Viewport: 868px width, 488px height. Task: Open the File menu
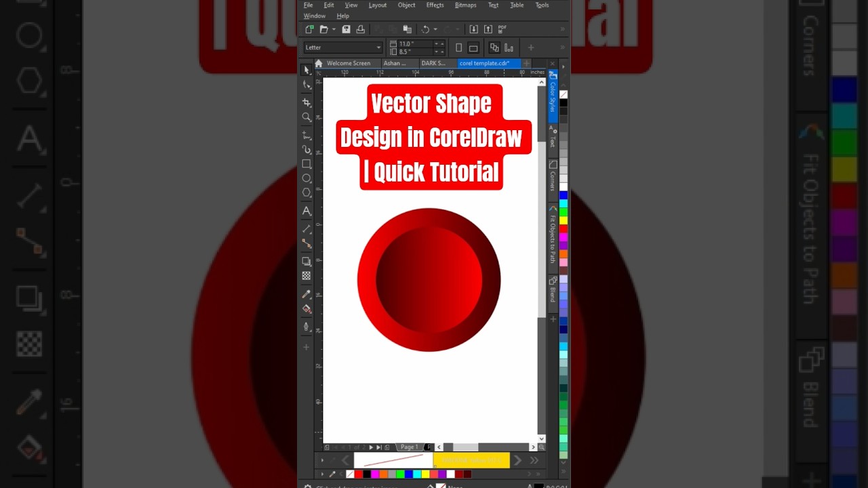(x=309, y=5)
